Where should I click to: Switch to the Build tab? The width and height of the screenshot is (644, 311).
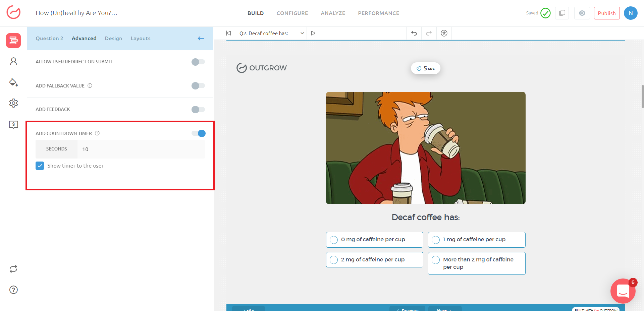256,13
